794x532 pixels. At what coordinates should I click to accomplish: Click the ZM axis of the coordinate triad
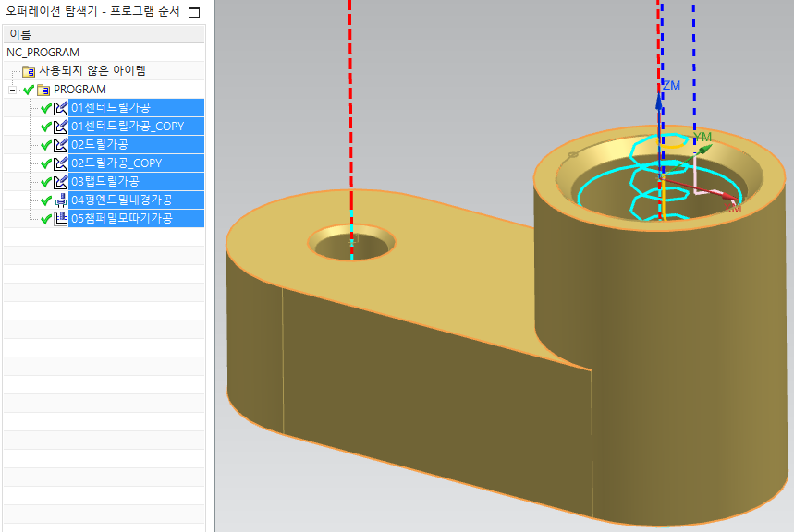pos(659,103)
